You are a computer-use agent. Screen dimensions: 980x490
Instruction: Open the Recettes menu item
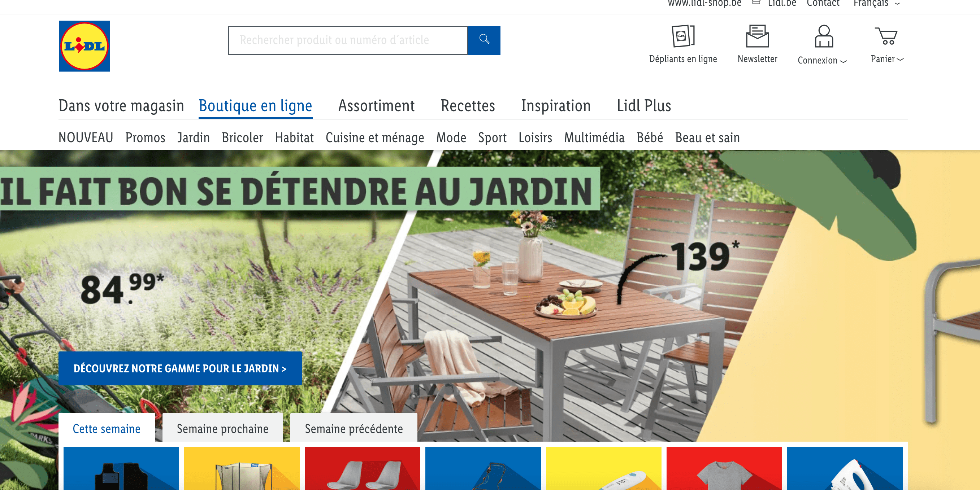tap(468, 106)
